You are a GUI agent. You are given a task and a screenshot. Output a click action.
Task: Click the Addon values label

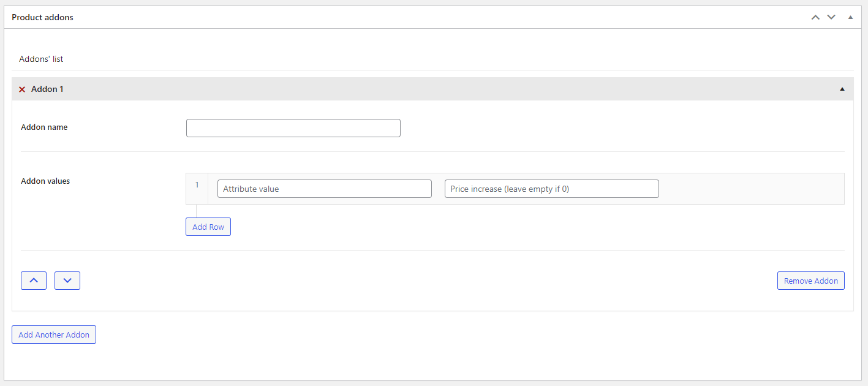(x=45, y=181)
